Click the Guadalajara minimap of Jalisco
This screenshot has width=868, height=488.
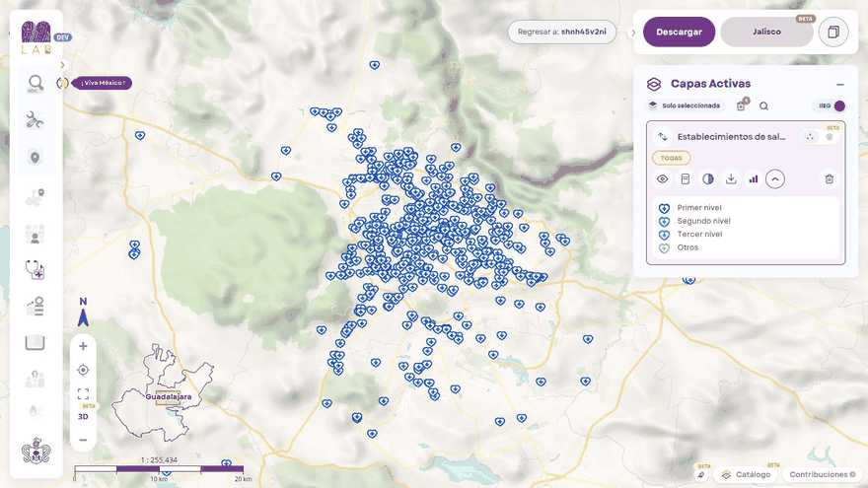coord(163,392)
